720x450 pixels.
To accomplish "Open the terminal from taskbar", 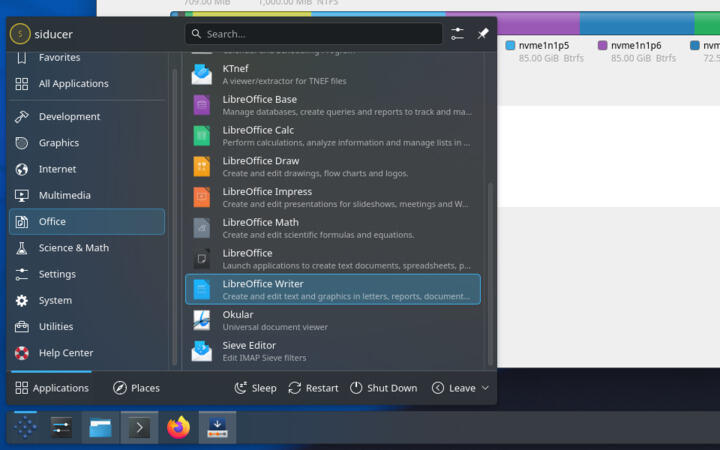I will coord(140,428).
